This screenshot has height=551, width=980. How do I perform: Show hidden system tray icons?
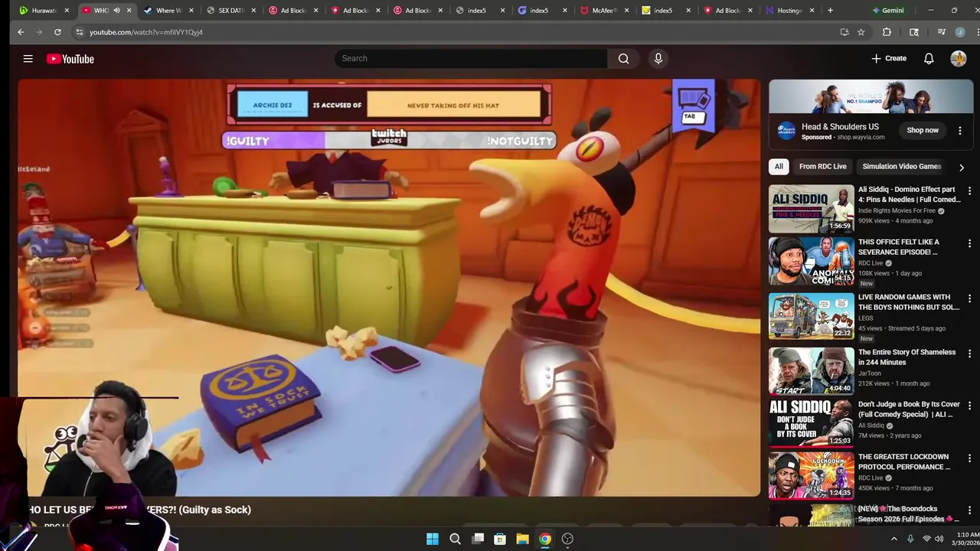pyautogui.click(x=893, y=539)
